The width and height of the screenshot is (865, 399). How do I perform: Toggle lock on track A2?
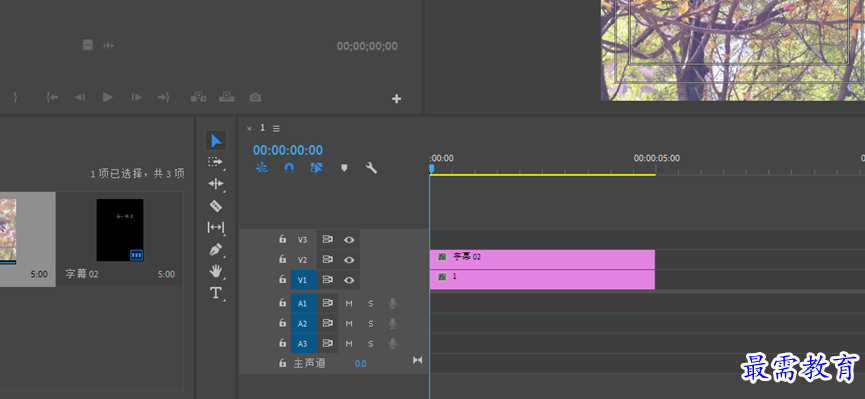click(282, 323)
